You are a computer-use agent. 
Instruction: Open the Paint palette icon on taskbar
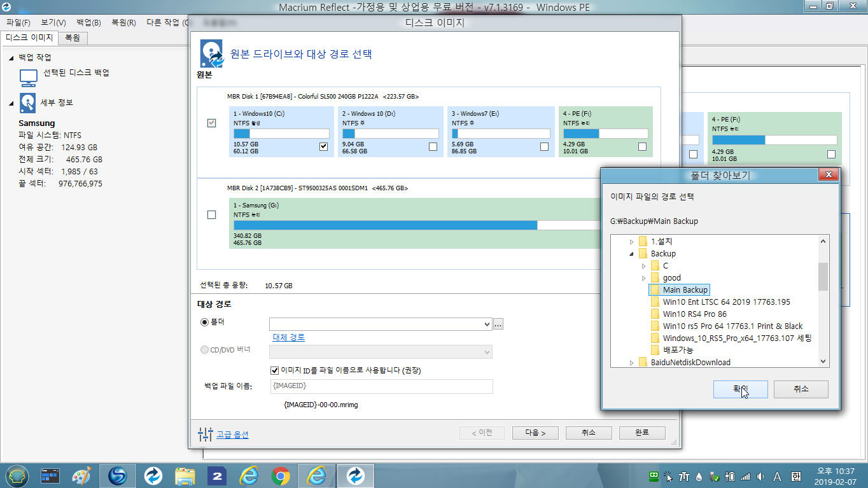coord(81,475)
